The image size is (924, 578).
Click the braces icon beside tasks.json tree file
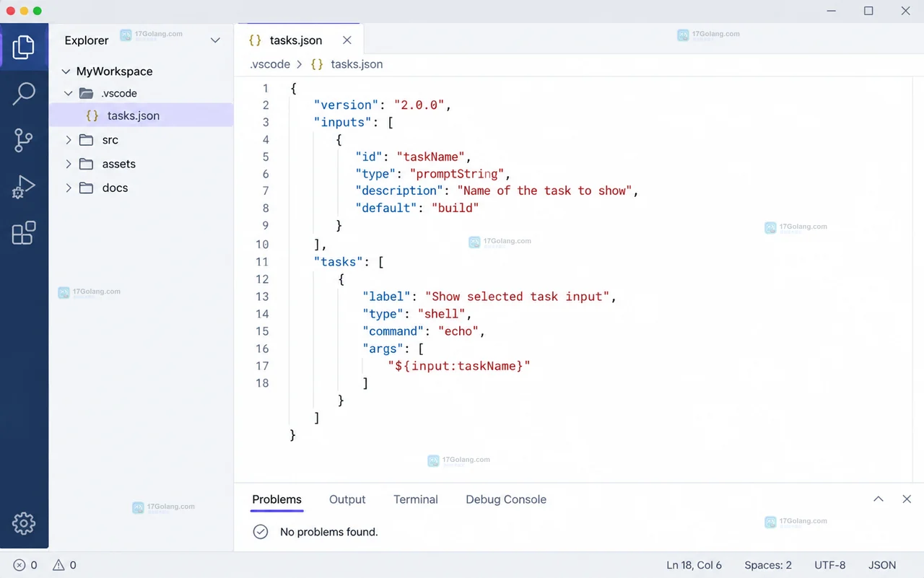tap(92, 115)
